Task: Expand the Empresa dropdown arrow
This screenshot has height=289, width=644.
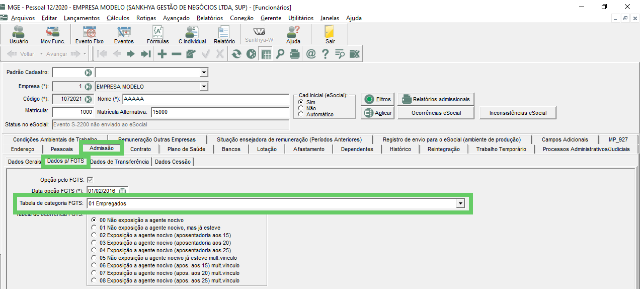Action: (x=204, y=87)
